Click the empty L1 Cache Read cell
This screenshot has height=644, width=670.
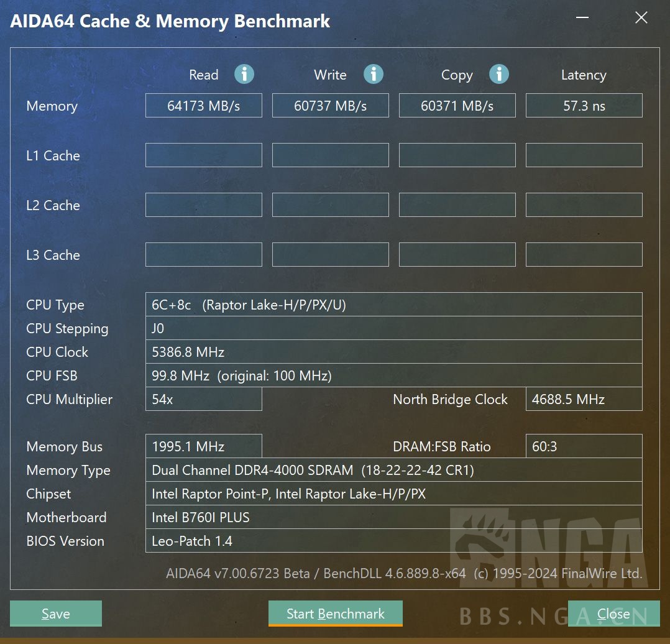(203, 155)
